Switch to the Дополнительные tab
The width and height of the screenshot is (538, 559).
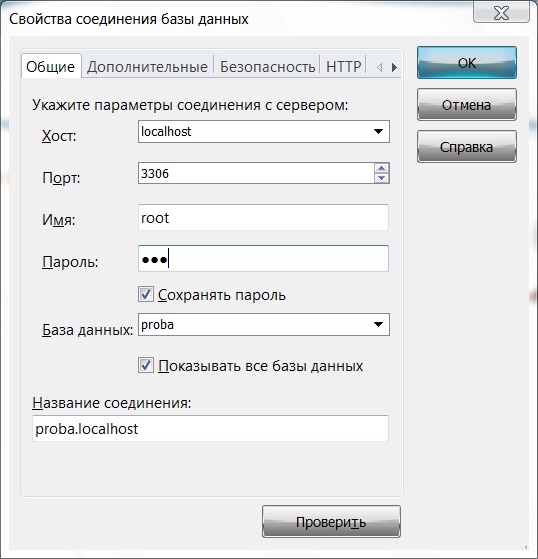(147, 67)
